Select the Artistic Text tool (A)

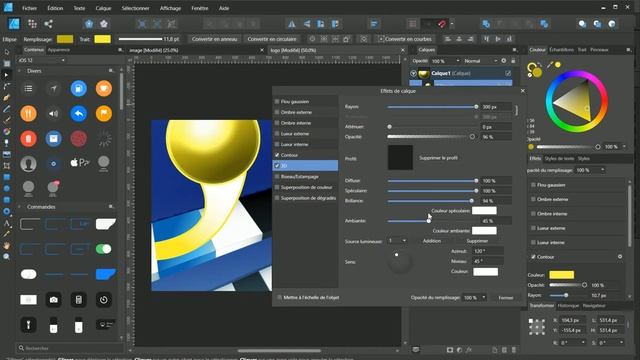click(x=7, y=223)
